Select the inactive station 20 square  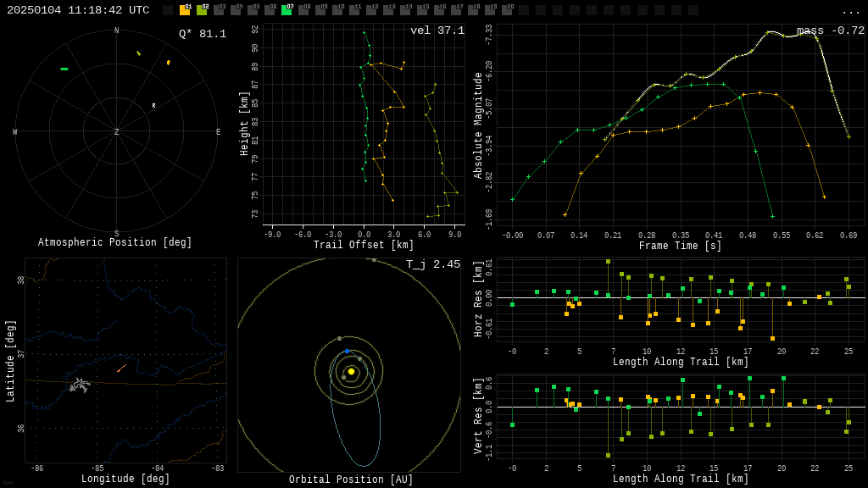click(x=507, y=10)
